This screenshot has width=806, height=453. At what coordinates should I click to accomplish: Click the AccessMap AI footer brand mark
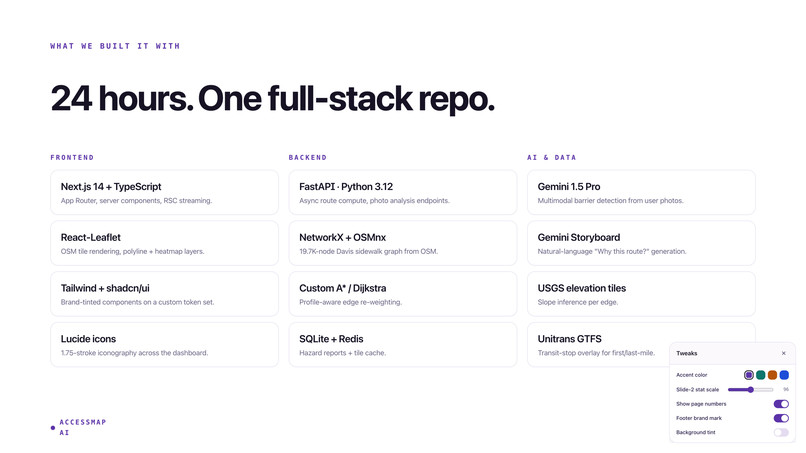(x=79, y=427)
